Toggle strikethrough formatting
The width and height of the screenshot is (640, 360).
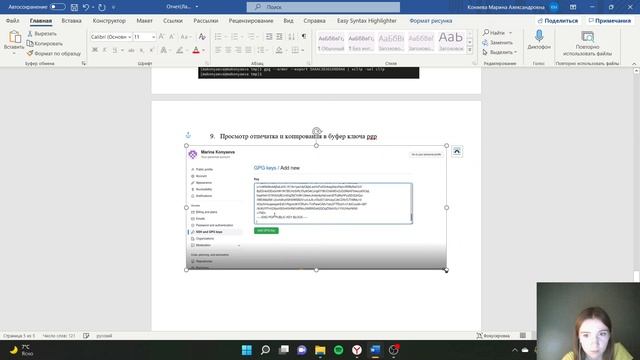pyautogui.click(x=131, y=50)
